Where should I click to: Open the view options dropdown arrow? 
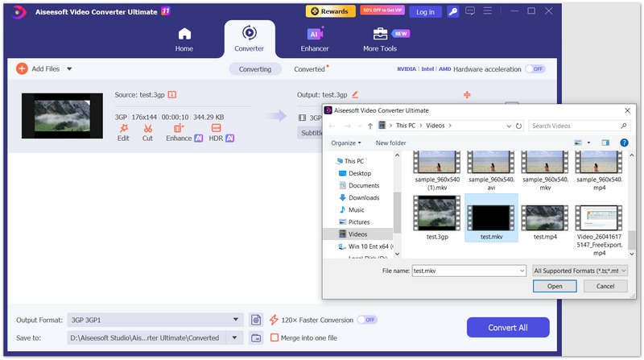[x=588, y=143]
